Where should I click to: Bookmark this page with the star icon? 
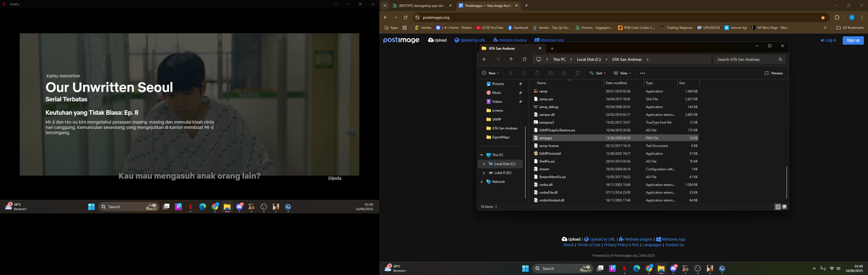[x=823, y=17]
